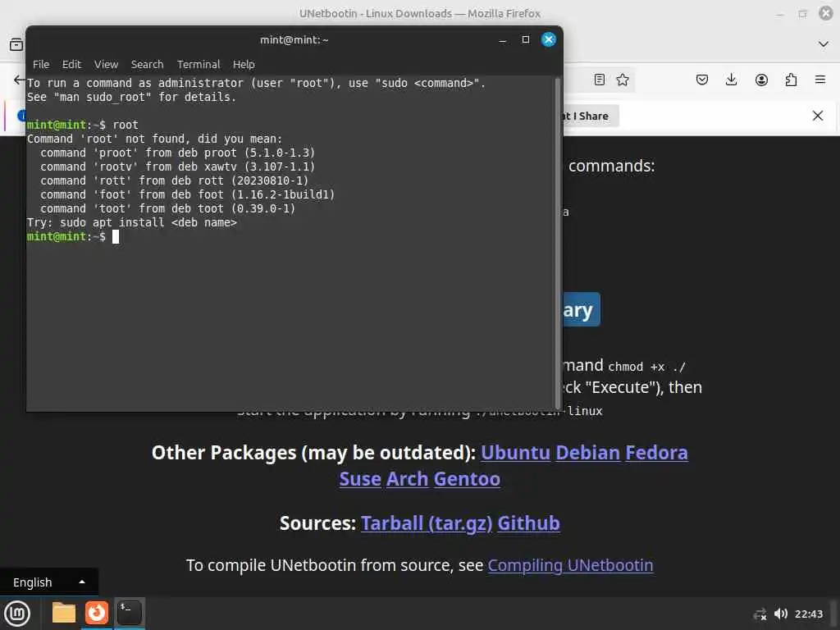840x630 pixels.
Task: Click the terminal vertical scrollbar
Action: (x=557, y=243)
